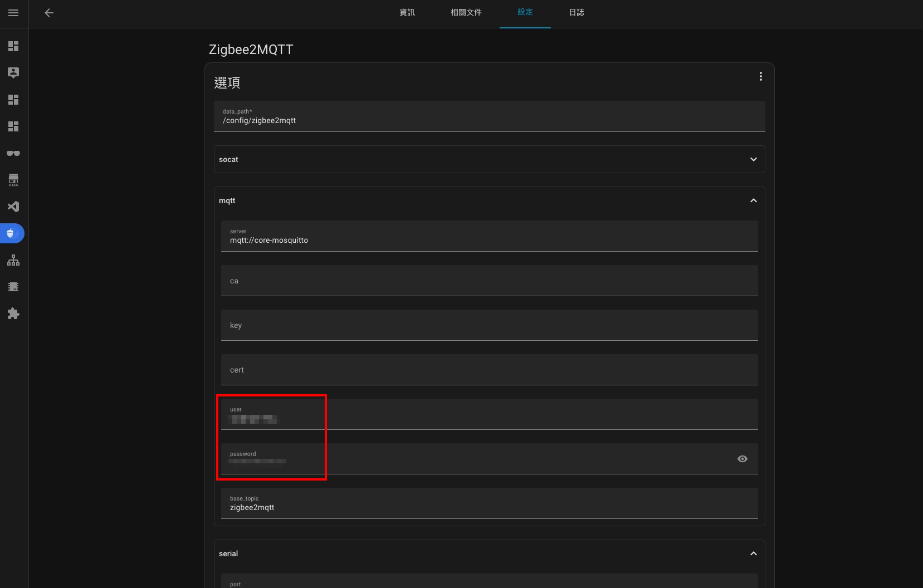Image resolution: width=923 pixels, height=588 pixels.
Task: Collapse the serial section
Action: click(x=753, y=553)
